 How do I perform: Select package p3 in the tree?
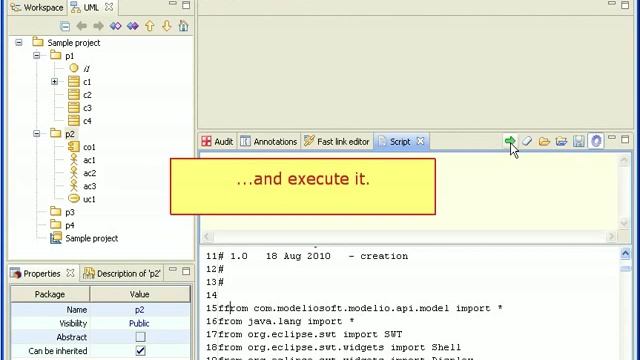70,212
